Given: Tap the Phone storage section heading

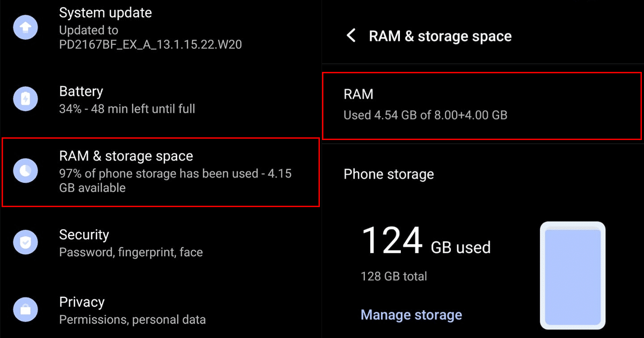Looking at the screenshot, I should pos(389,174).
